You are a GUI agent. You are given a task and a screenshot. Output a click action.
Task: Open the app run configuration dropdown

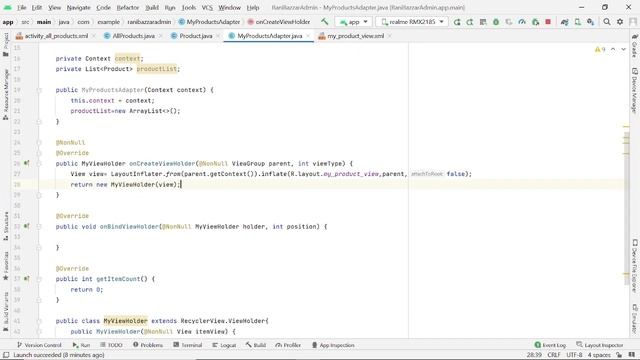tap(353, 22)
